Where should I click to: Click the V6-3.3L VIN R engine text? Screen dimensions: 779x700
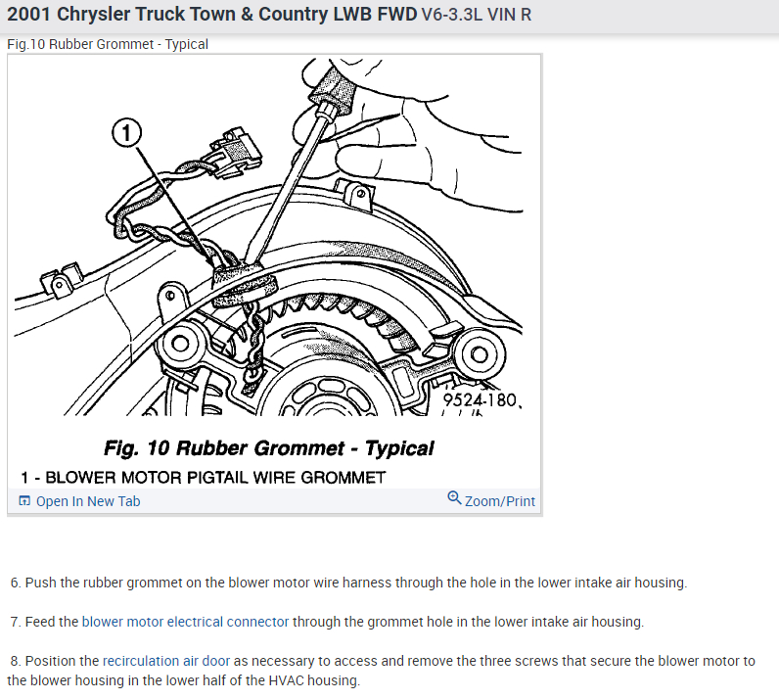click(x=477, y=15)
